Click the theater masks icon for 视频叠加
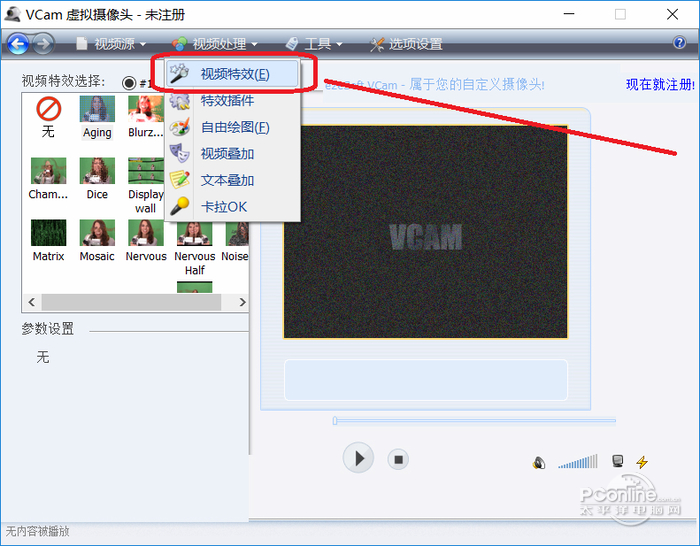The width and height of the screenshot is (700, 546). click(179, 153)
